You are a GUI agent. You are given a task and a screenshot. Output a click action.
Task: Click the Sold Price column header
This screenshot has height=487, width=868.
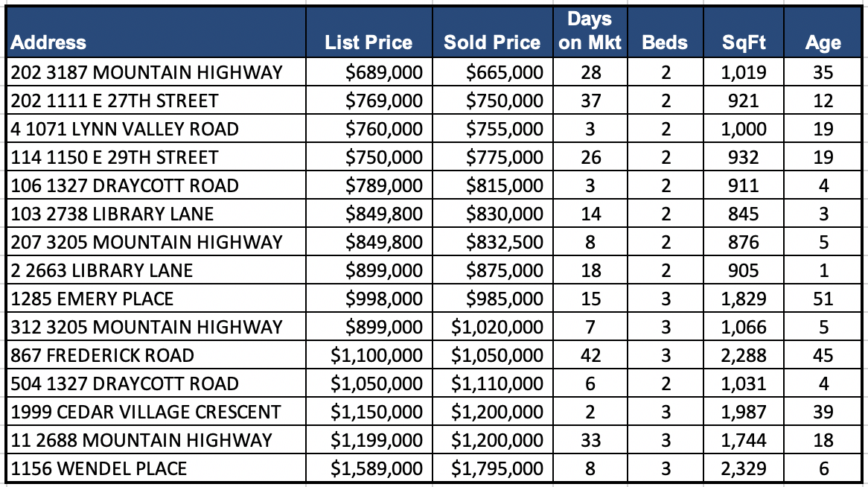492,42
